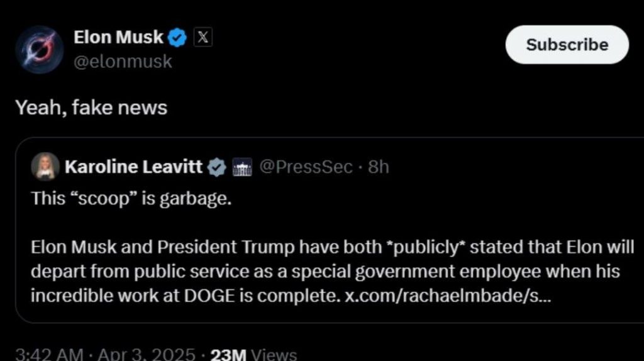Open the Karoline Leavitt display name
Screen dimensions: 644x361
tap(133, 167)
